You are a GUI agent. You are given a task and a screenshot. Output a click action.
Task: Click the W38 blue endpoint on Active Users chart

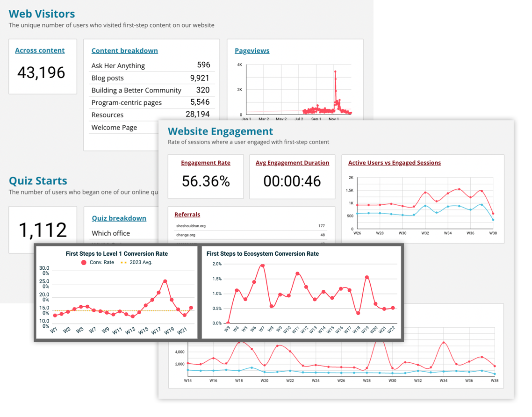coord(493,220)
